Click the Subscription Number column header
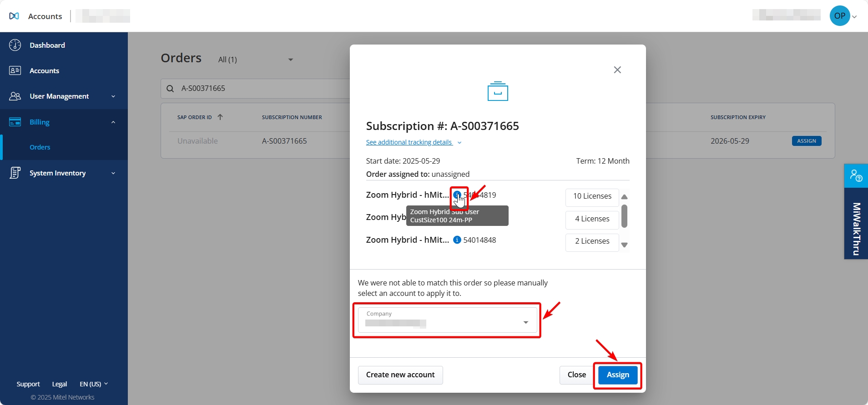868x405 pixels. (x=292, y=117)
